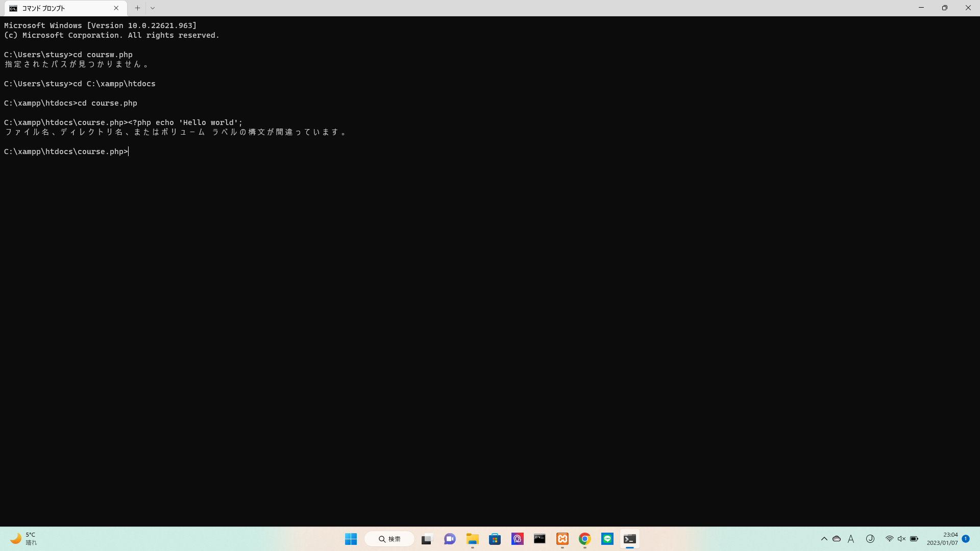Open Task View from the taskbar
Image resolution: width=980 pixels, height=551 pixels.
(427, 539)
